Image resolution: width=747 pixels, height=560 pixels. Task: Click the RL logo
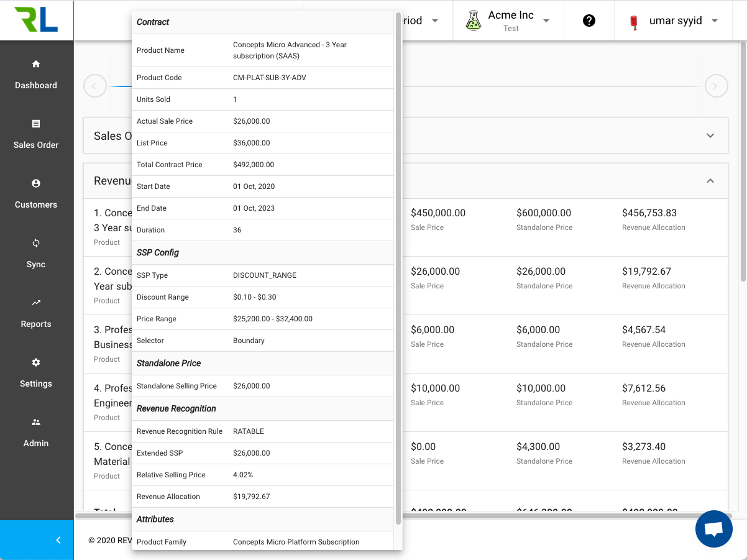coord(36,21)
